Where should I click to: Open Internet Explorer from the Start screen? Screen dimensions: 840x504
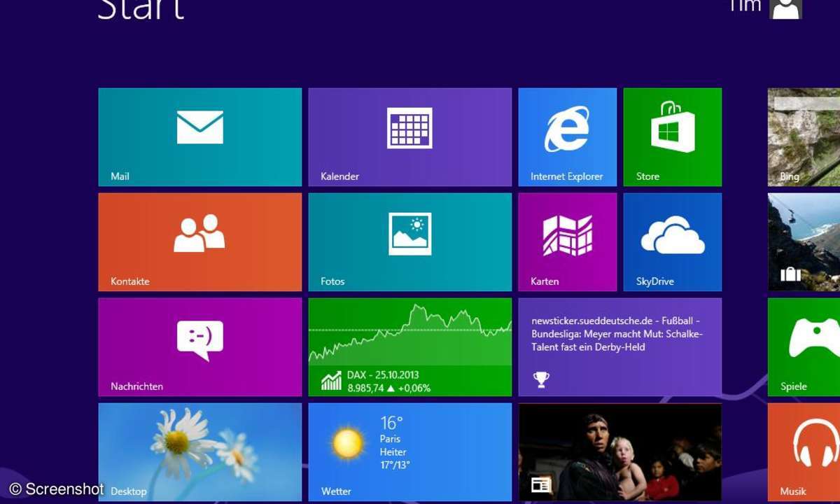(568, 137)
